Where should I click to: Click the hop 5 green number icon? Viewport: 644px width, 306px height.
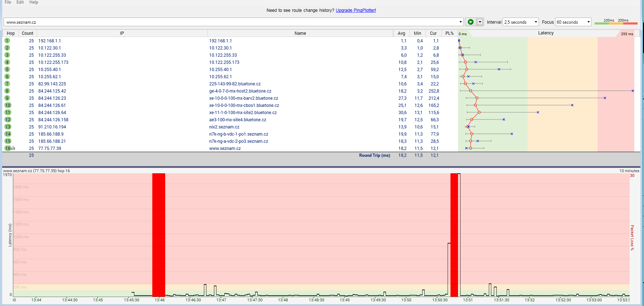pyautogui.click(x=7, y=69)
